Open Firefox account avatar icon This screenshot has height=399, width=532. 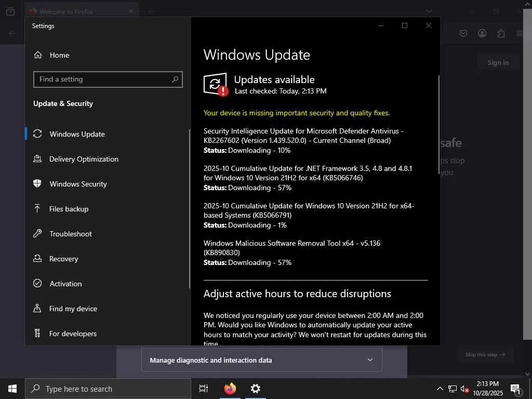tap(482, 33)
